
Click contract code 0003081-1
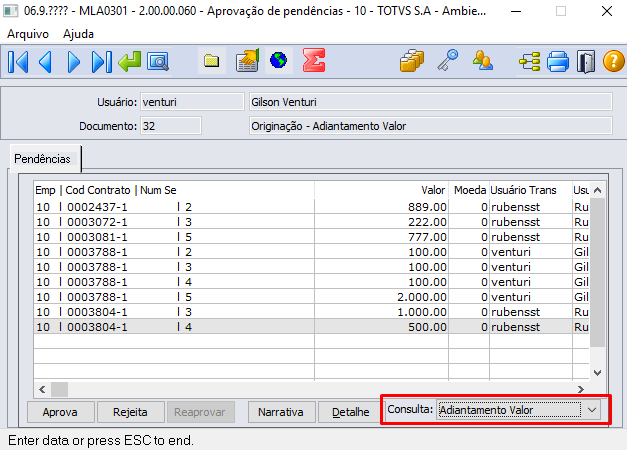coord(97,237)
